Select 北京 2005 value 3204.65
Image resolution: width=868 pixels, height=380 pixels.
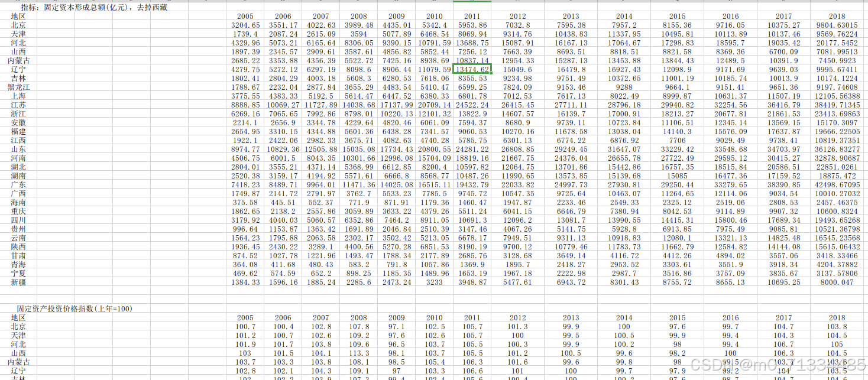click(x=246, y=25)
